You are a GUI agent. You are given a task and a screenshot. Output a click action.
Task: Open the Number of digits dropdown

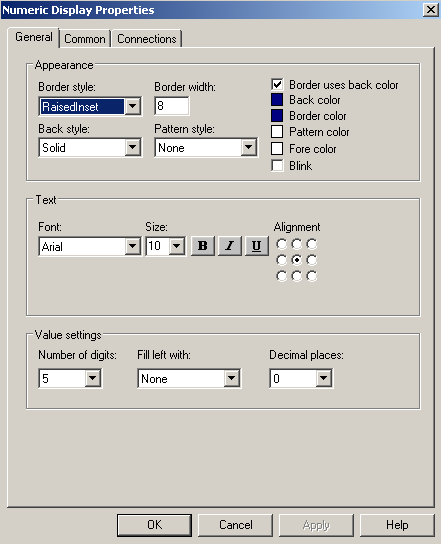[x=93, y=378]
